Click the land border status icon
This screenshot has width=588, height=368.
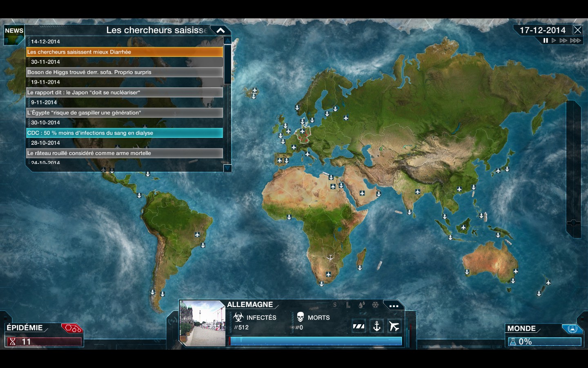[359, 326]
